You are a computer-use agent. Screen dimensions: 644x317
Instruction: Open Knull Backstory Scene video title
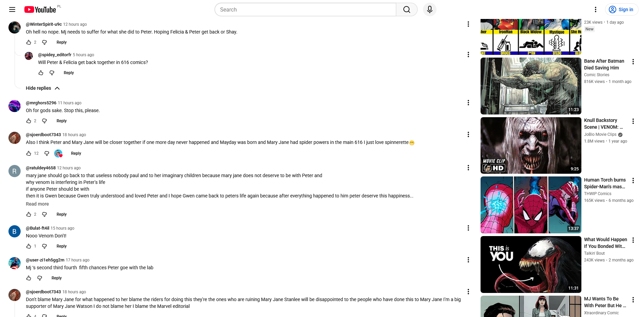coord(603,124)
